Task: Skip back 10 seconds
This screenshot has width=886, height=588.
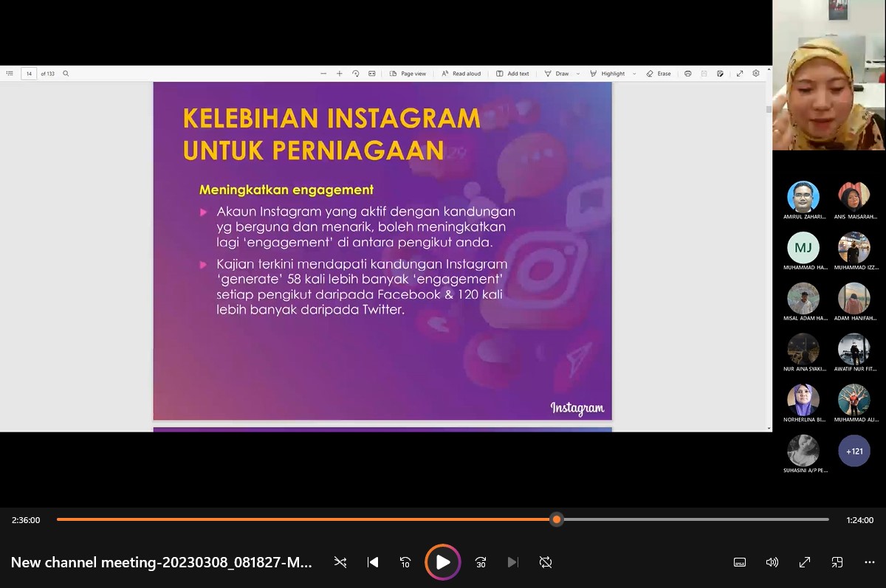Action: pos(405,562)
